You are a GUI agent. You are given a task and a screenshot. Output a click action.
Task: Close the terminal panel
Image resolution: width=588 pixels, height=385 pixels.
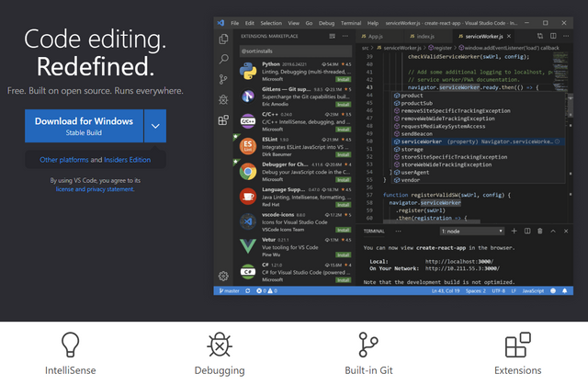(x=566, y=231)
